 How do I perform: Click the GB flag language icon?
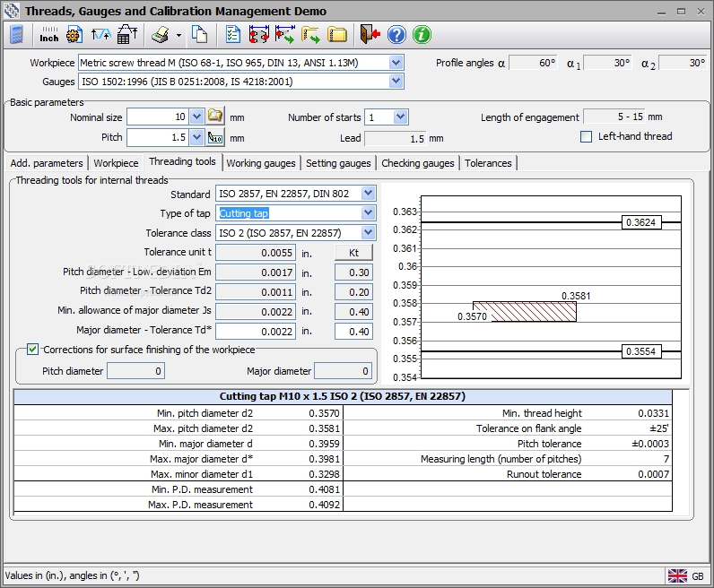677,575
